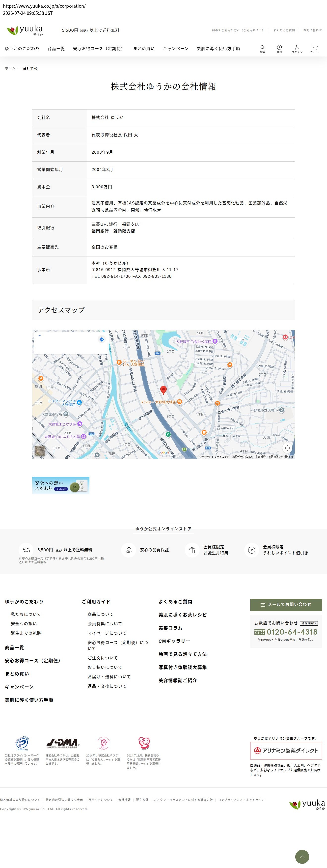Click map 利用規約 terms link
The height and width of the screenshot is (868, 327).
[260, 457]
